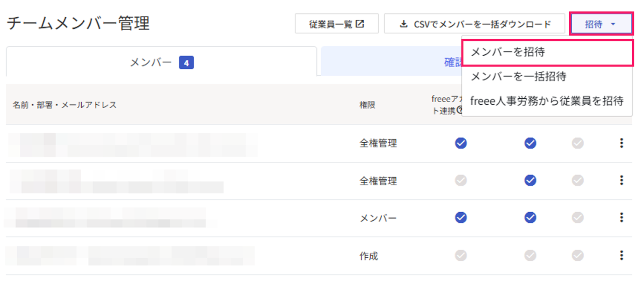The height and width of the screenshot is (284, 644).
Task: Click grey last checkmark in メンバー row
Action: (x=578, y=218)
